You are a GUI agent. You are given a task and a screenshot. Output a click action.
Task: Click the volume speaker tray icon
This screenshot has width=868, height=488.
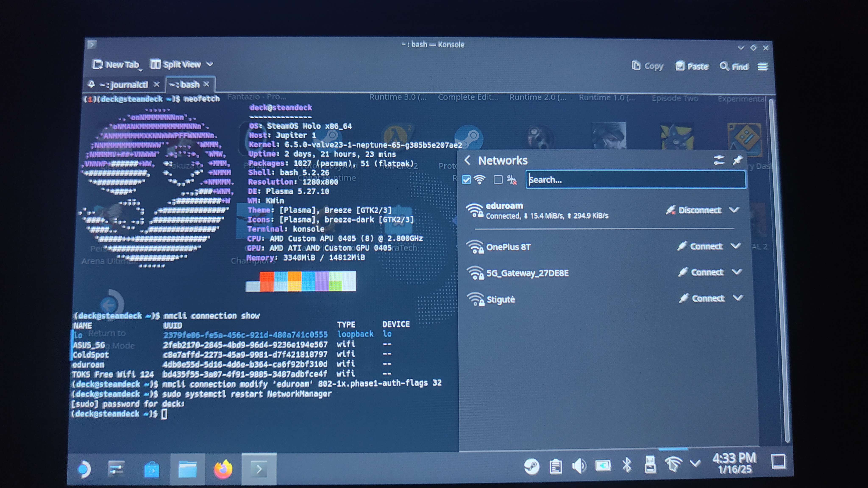point(579,466)
